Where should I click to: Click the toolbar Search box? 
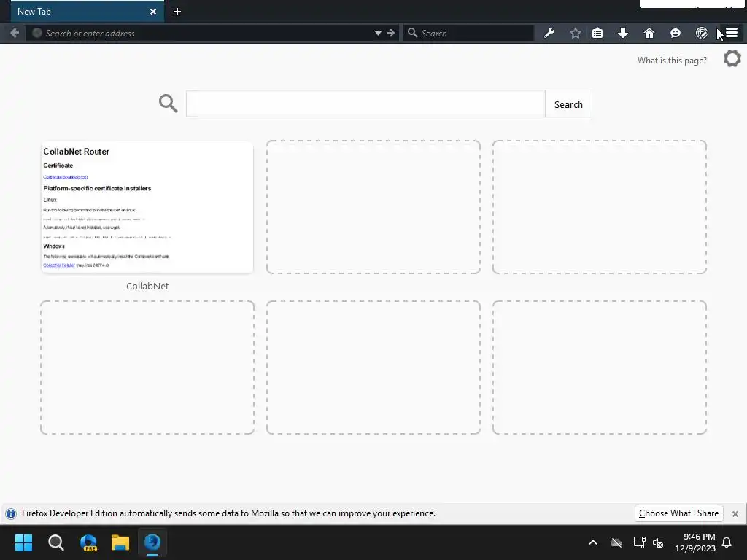tap(468, 33)
